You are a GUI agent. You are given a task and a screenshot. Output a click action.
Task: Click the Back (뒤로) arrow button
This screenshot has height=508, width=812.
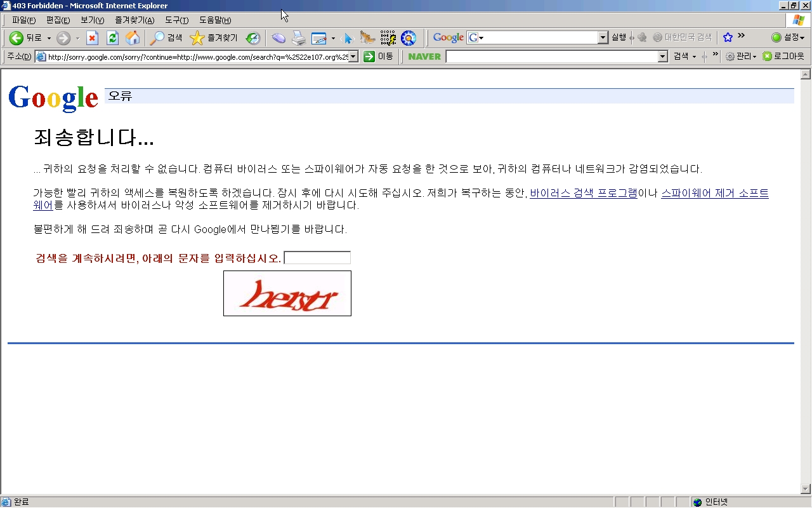point(25,38)
